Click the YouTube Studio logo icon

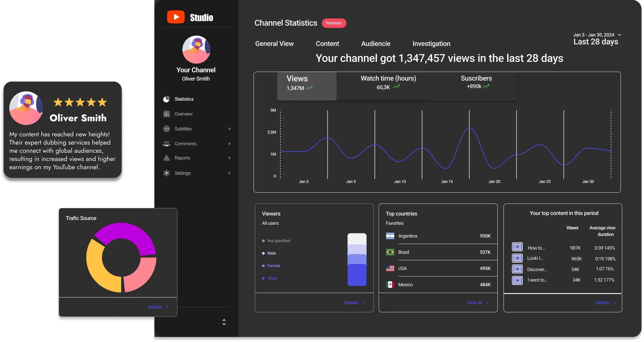[x=176, y=17]
